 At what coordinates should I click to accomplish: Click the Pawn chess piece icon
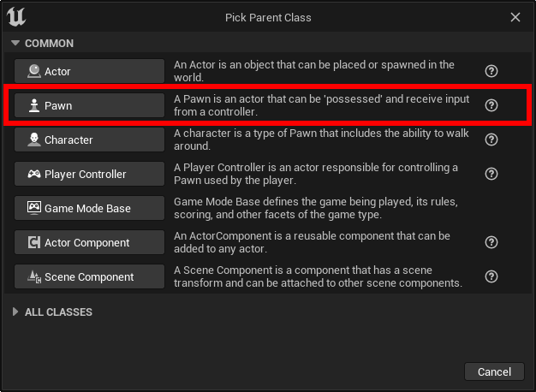tap(34, 105)
